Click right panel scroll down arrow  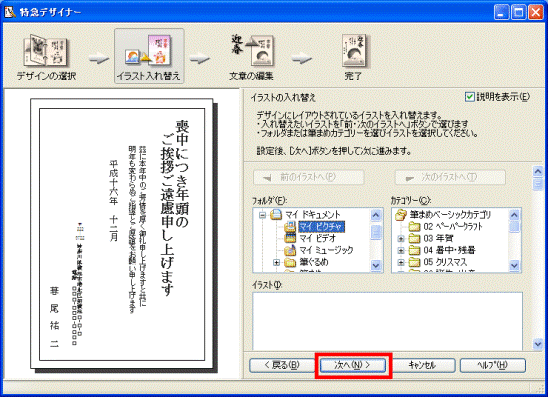point(538,344)
